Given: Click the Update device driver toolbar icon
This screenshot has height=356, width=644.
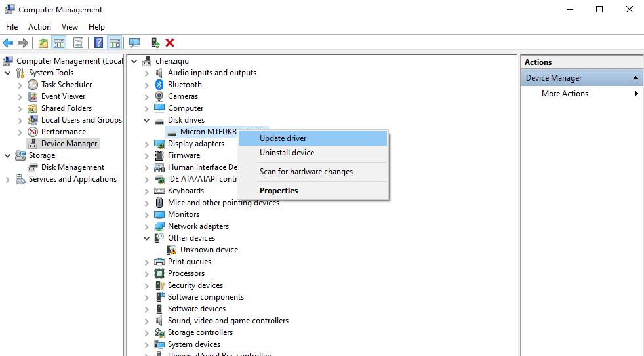Looking at the screenshot, I should pyautogui.click(x=155, y=43).
